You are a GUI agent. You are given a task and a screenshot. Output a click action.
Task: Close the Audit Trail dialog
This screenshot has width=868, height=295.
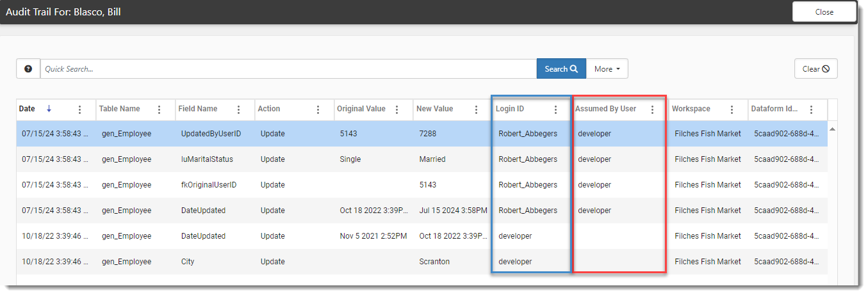tap(824, 12)
